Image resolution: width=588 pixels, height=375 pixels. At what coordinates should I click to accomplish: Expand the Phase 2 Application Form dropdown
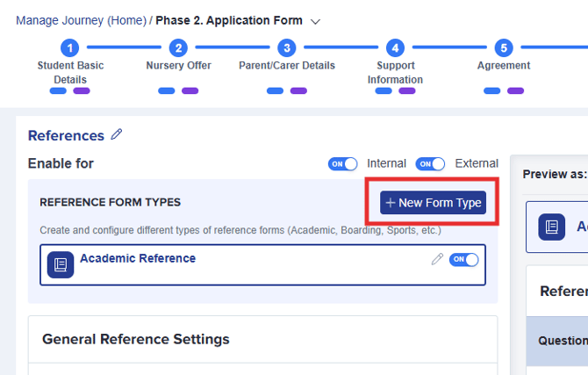(316, 21)
